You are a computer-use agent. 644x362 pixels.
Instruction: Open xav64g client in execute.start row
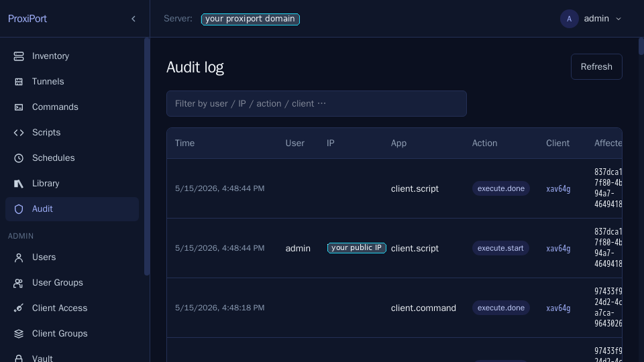(558, 248)
